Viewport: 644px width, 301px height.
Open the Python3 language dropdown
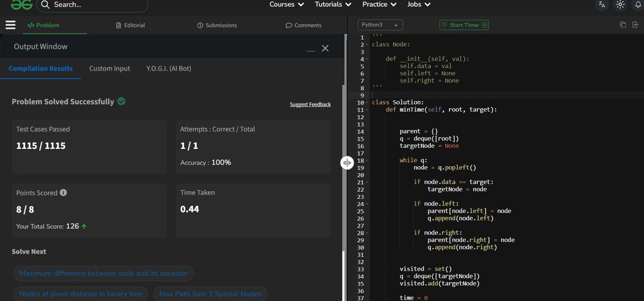pyautogui.click(x=380, y=25)
